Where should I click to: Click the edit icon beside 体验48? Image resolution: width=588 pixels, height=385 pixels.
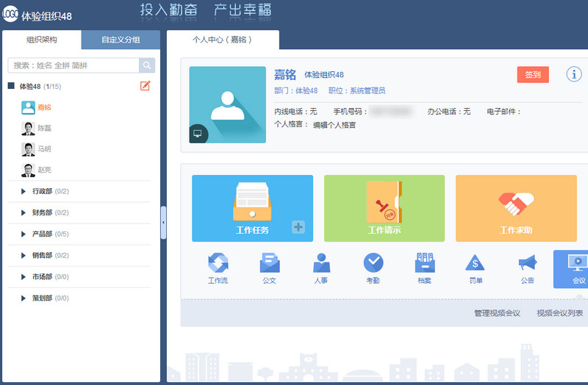(x=145, y=86)
